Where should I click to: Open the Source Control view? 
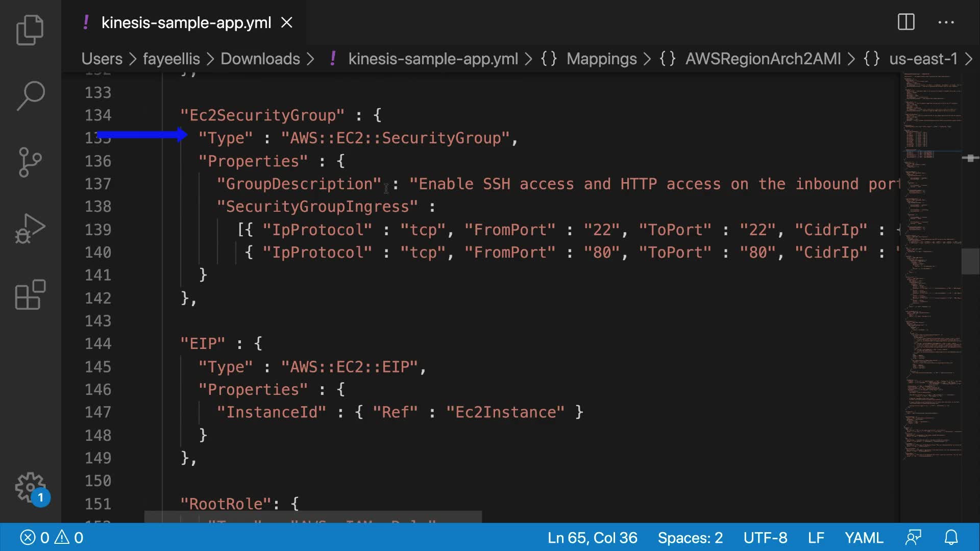30,162
